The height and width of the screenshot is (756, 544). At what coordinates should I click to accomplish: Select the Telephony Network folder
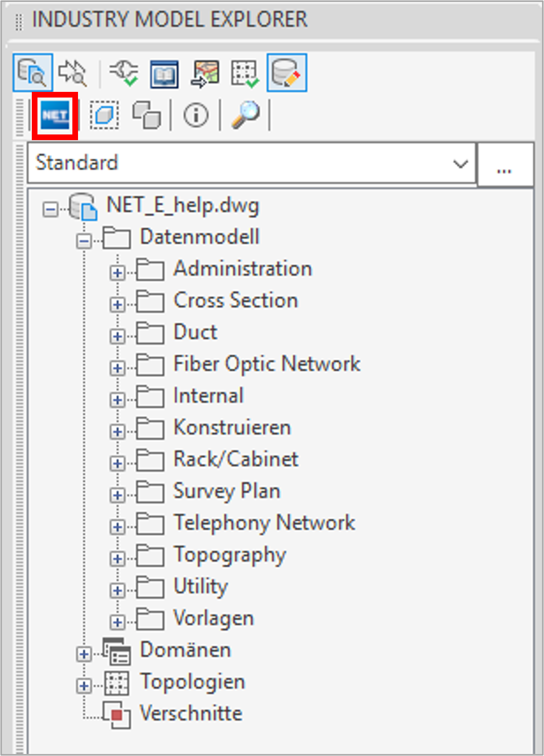(264, 523)
